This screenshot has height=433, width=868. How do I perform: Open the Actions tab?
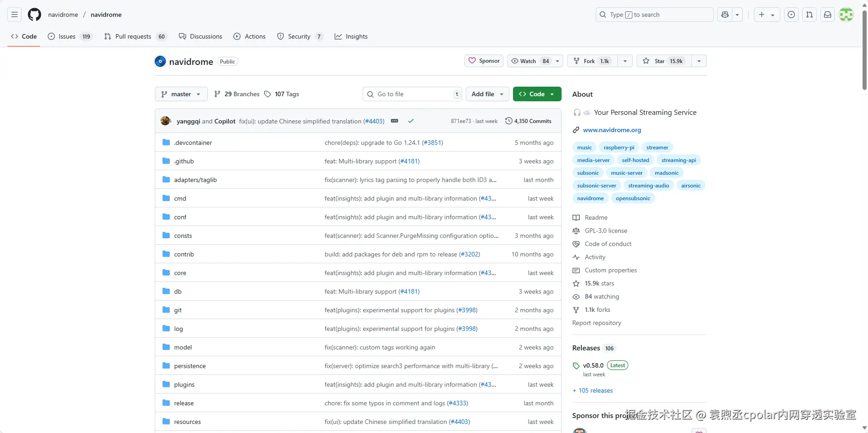[x=249, y=36]
